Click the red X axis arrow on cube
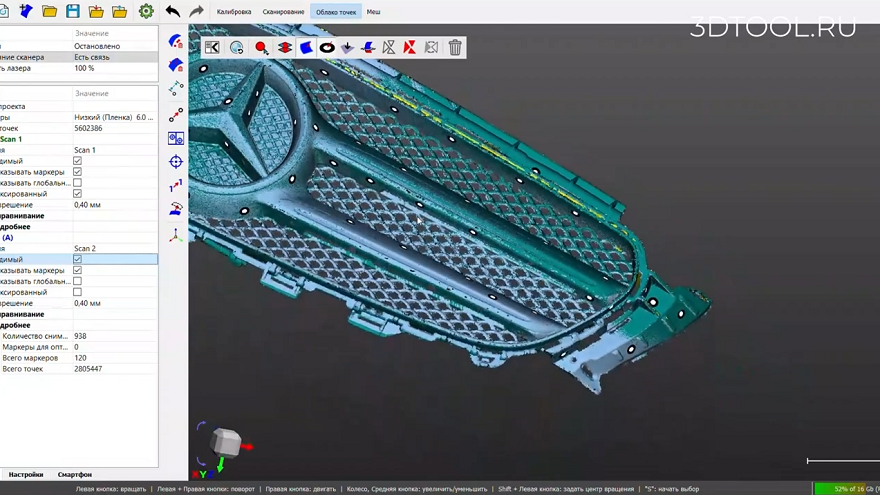Image resolution: width=880 pixels, height=495 pixels. coord(248,447)
